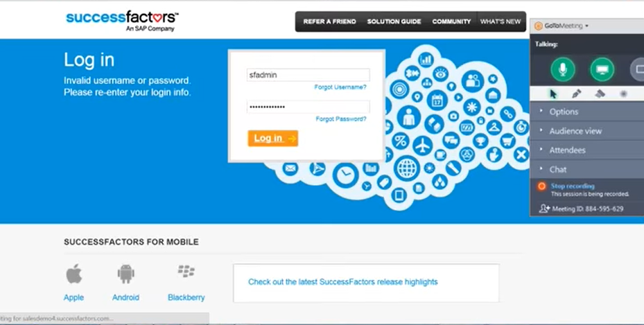Toggle the webcam button in GoToMeeting
This screenshot has height=325, width=644.
click(x=638, y=69)
